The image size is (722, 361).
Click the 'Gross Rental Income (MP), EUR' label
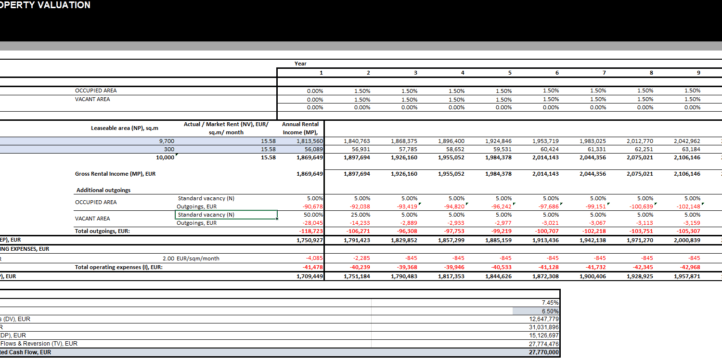point(115,174)
